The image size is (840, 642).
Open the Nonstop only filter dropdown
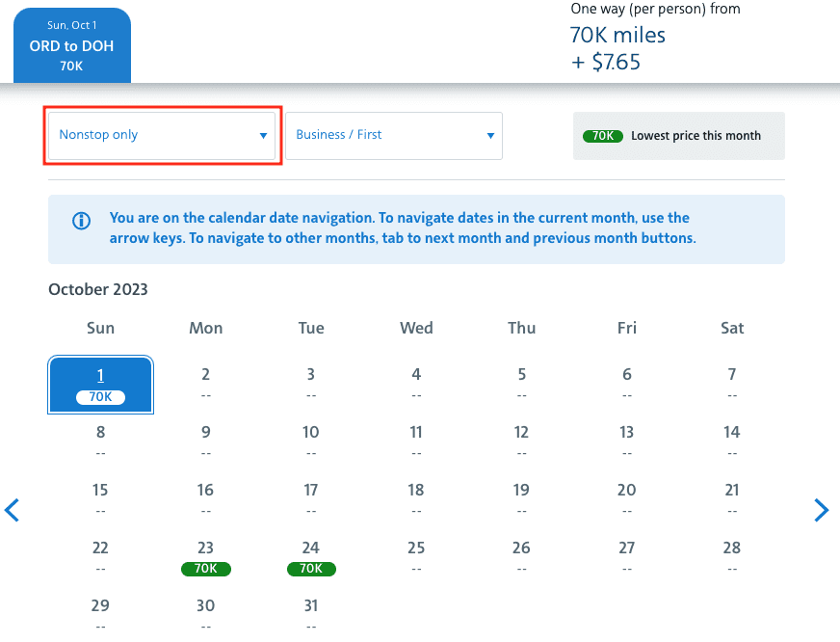162,135
